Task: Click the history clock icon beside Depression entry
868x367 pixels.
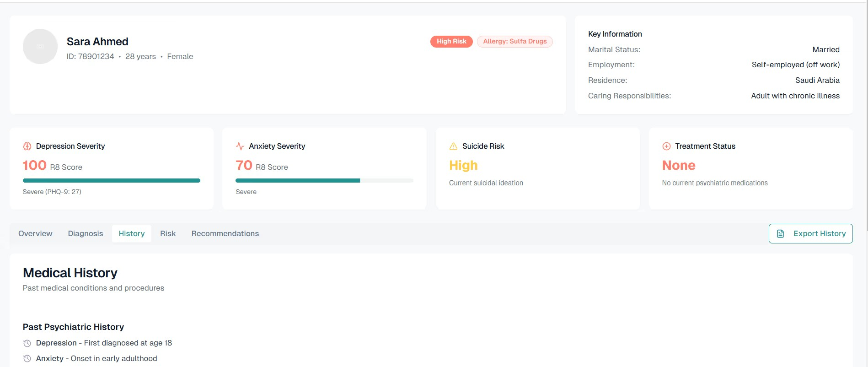Action: (x=27, y=343)
